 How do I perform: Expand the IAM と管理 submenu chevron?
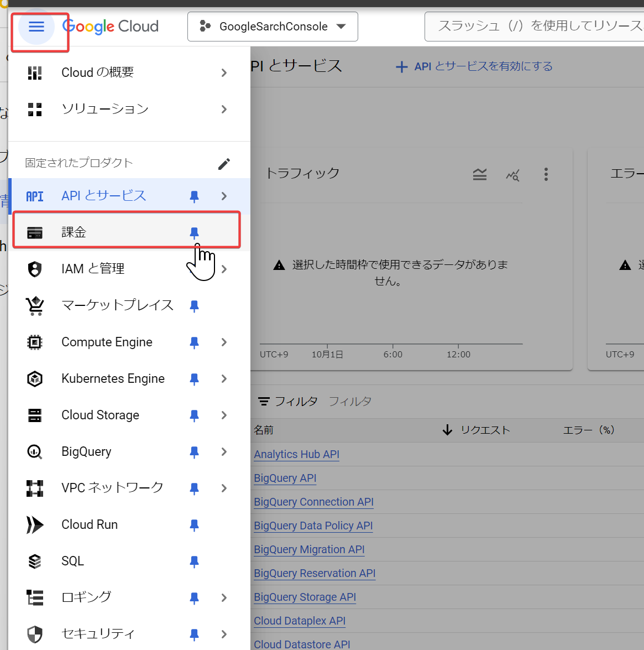click(x=224, y=269)
